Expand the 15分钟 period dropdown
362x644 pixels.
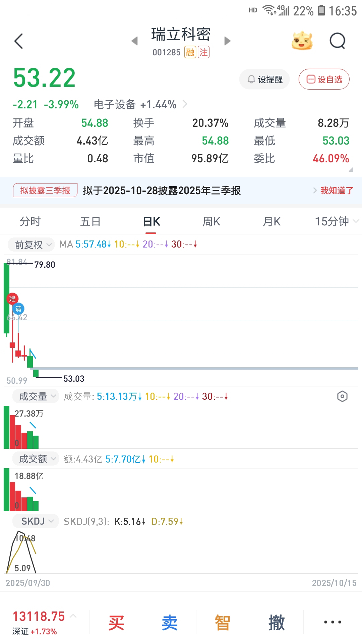(337, 221)
